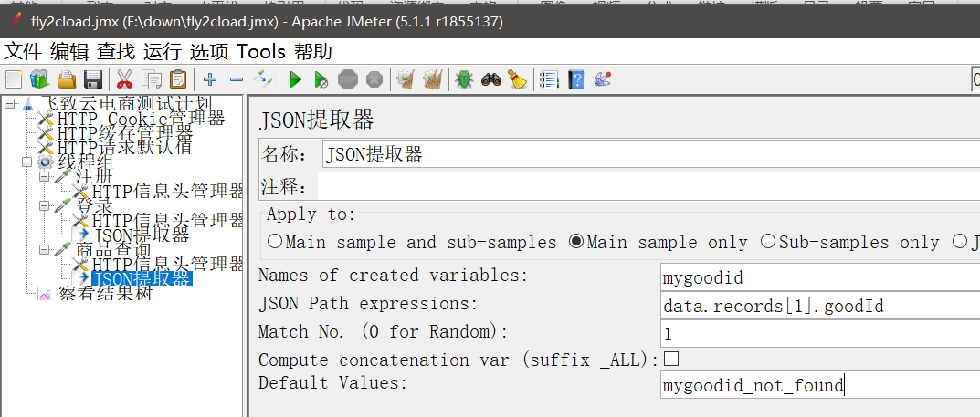Open the Tools menu
The image size is (980, 417).
(x=261, y=51)
